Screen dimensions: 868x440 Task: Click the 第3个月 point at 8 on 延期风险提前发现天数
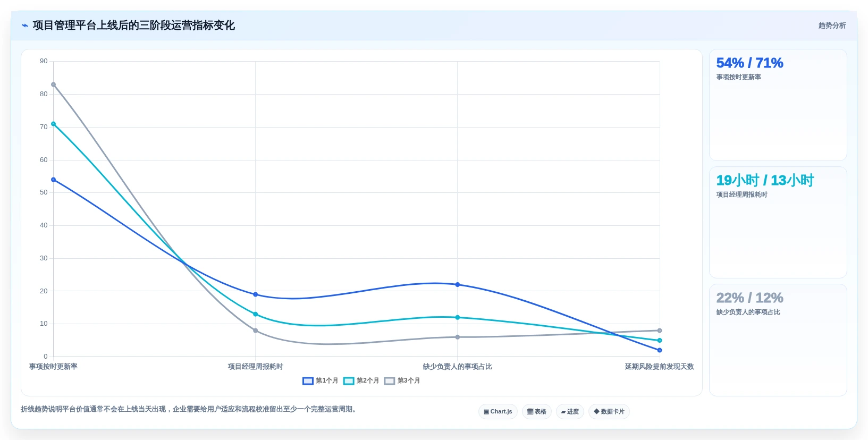(659, 331)
